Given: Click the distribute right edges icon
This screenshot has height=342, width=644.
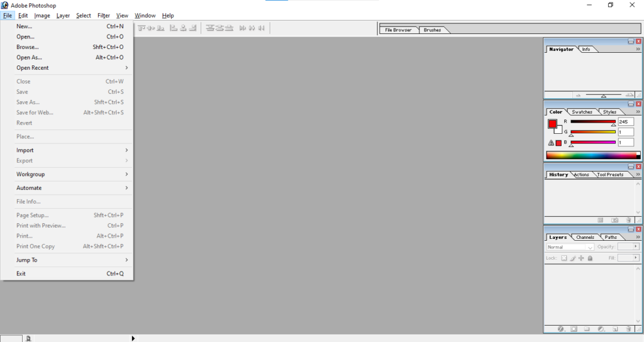Looking at the screenshot, I should coord(261,28).
